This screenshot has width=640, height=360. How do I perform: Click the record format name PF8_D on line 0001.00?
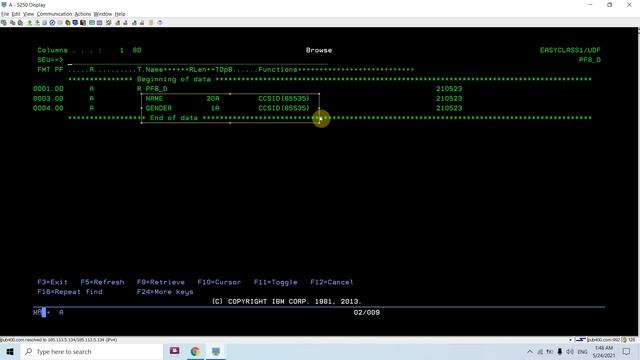coord(156,89)
